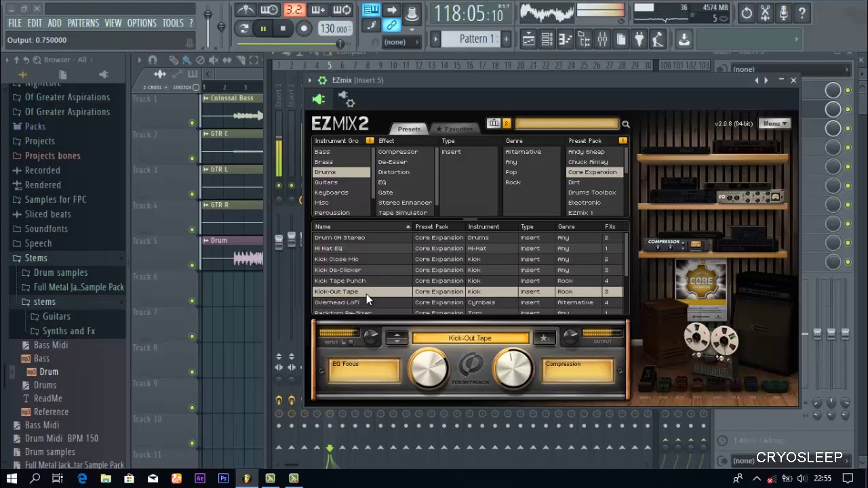Open help with question mark icon
This screenshot has height=488, width=868.
pos(802,12)
